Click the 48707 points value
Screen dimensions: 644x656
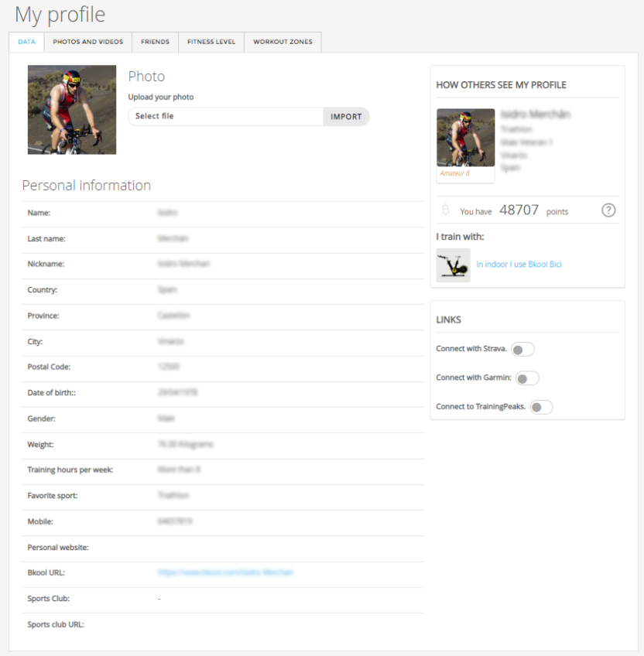tap(519, 210)
